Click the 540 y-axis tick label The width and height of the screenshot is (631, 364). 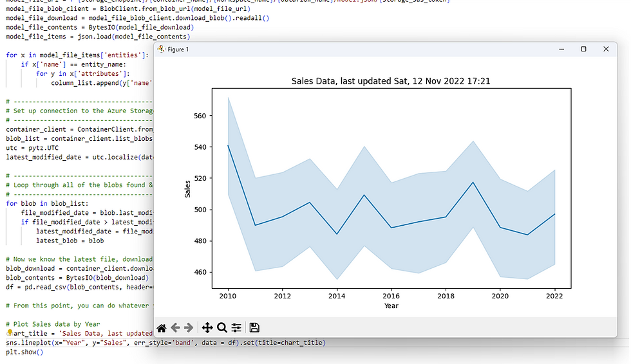[200, 147]
